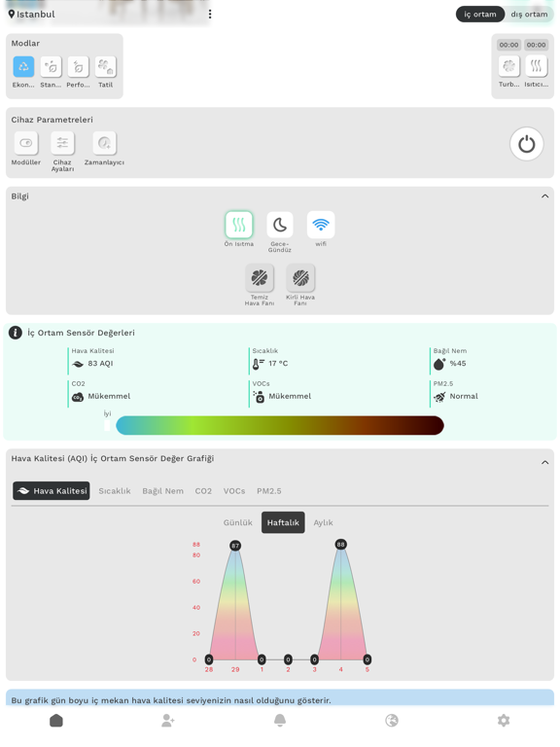Activate the Turbo fan icon
The height and width of the screenshot is (747, 560).
509,66
